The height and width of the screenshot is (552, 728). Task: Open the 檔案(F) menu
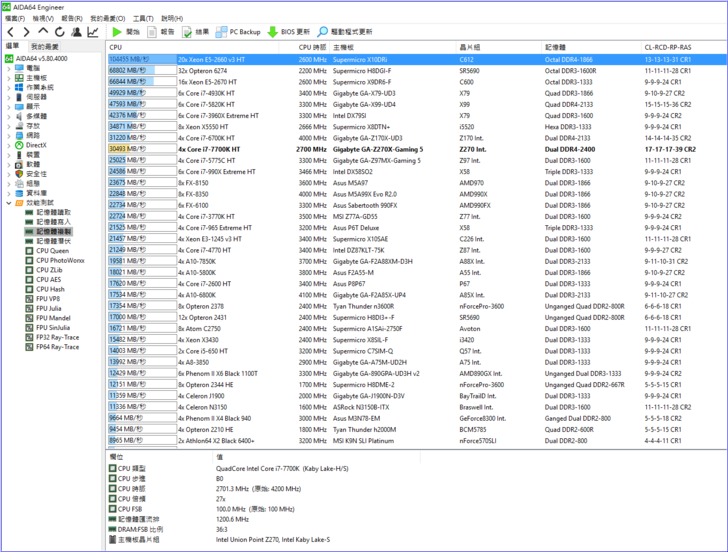pyautogui.click(x=15, y=18)
